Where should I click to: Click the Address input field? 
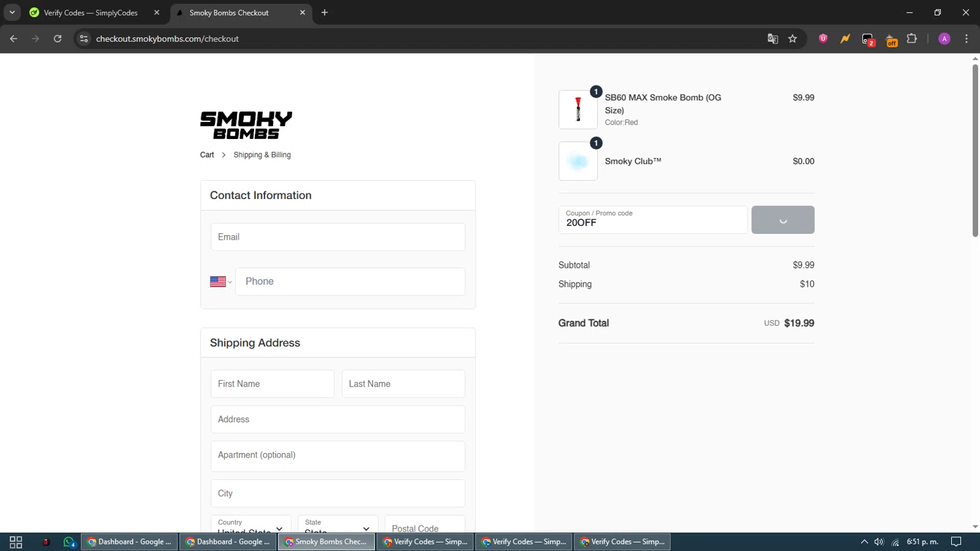click(x=338, y=419)
